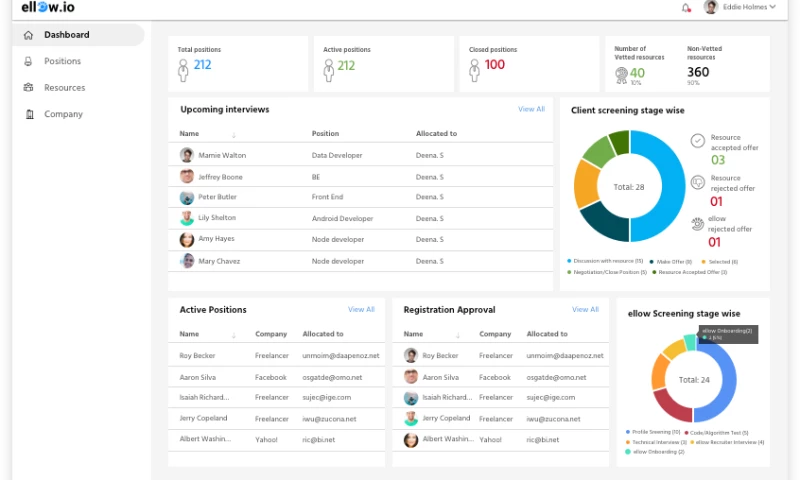Go to Resources in the sidebar
The height and width of the screenshot is (480, 800).
click(x=64, y=88)
